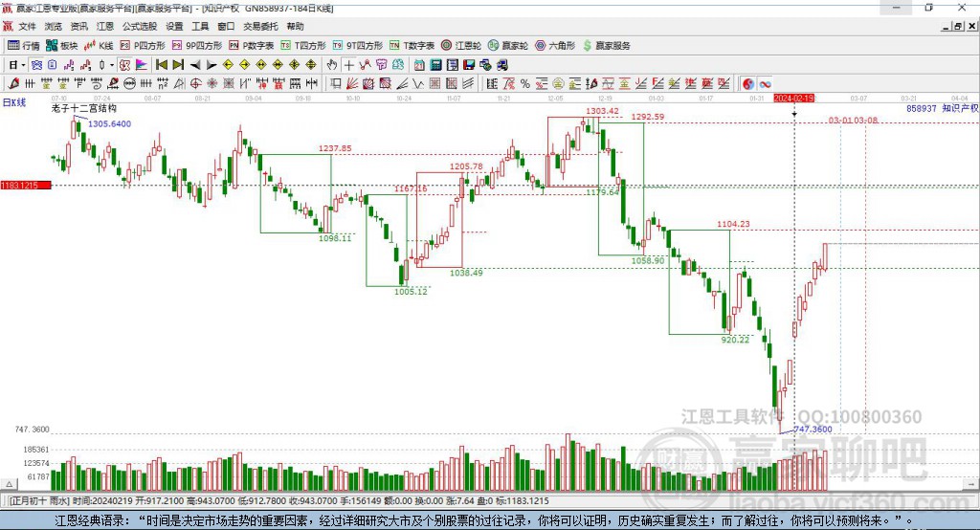Select the crosshair cursor tool
980x530 pixels.
click(348, 65)
